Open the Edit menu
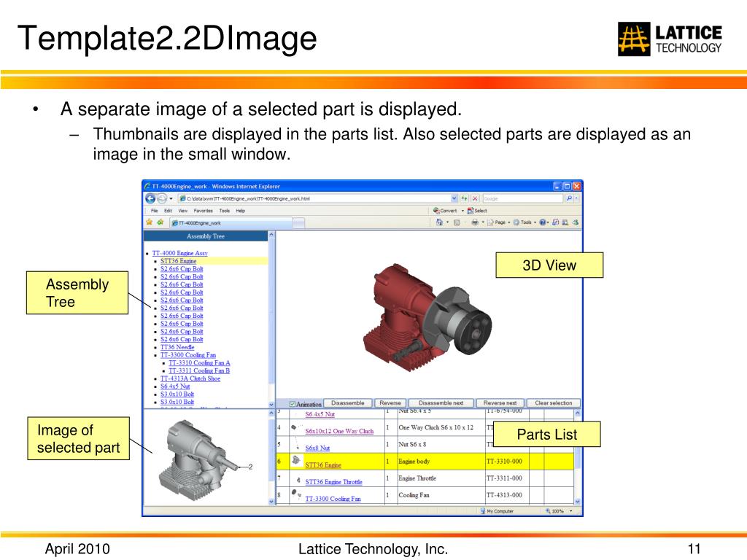The image size is (747, 560). pyautogui.click(x=168, y=211)
